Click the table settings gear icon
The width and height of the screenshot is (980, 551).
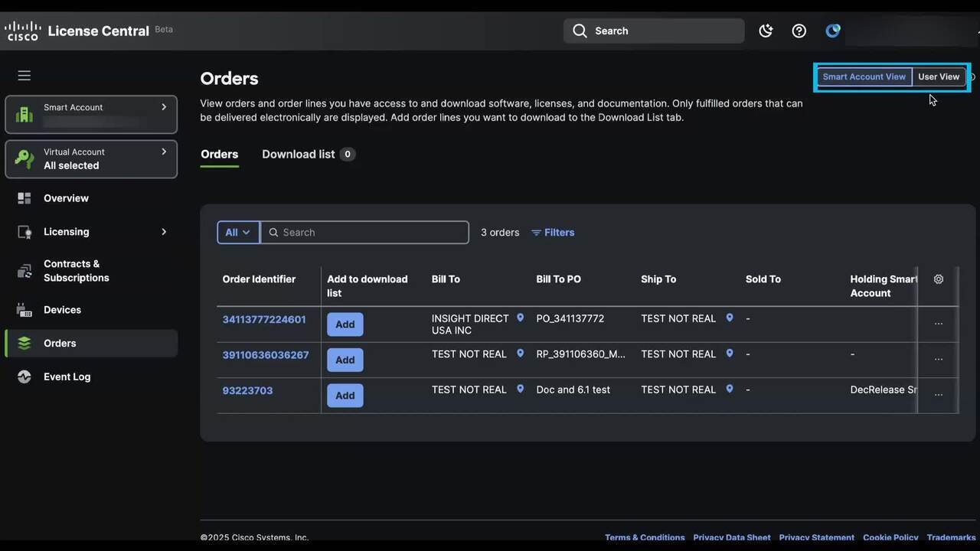pos(939,279)
